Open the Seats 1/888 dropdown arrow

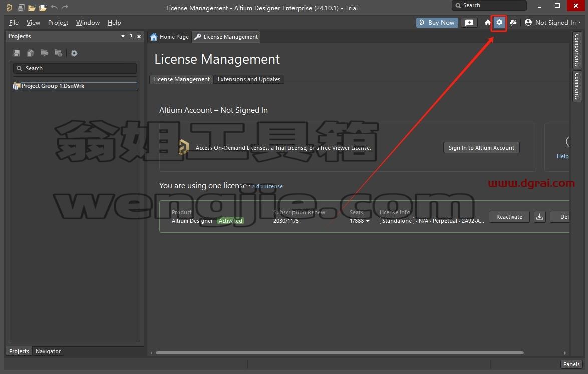point(368,221)
